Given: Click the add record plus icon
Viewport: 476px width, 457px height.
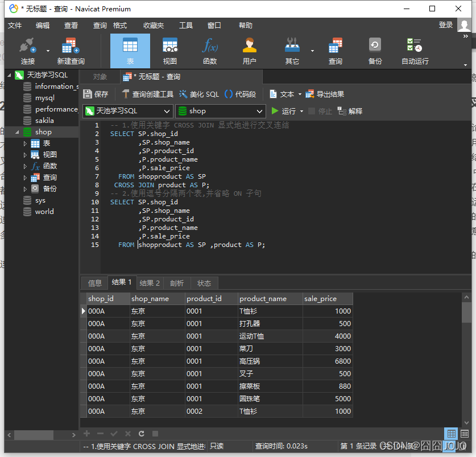Looking at the screenshot, I should click(87, 434).
